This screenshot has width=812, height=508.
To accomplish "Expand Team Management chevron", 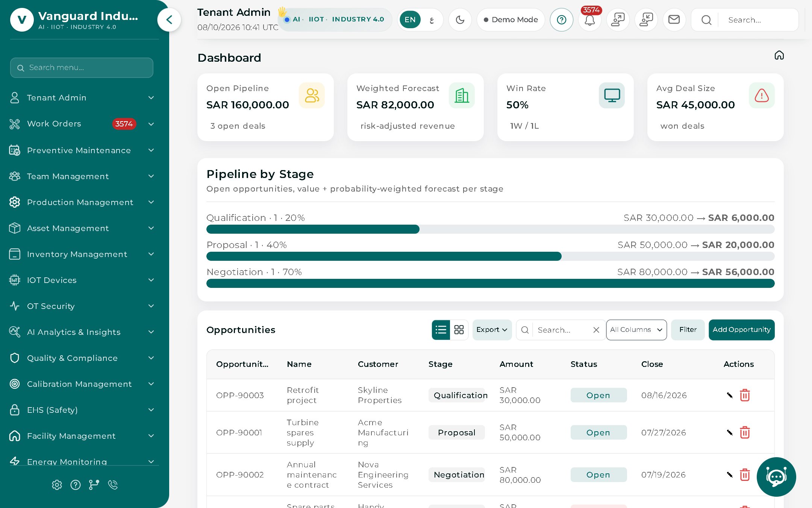I will tap(151, 176).
